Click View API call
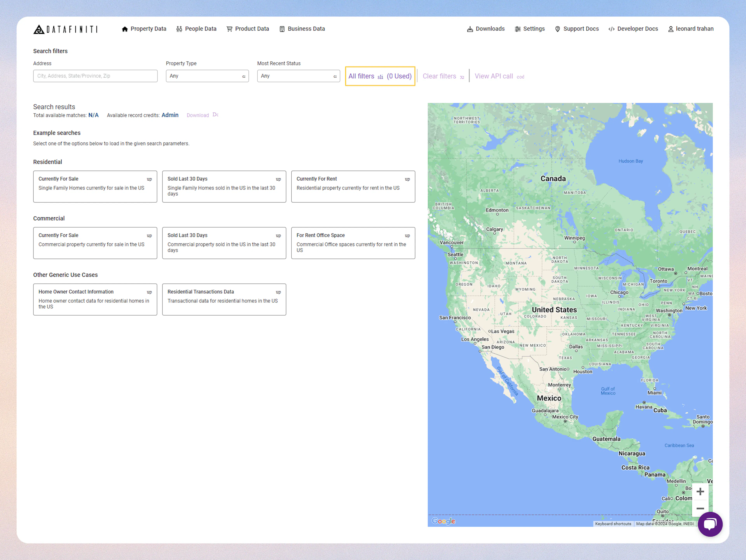 [494, 76]
